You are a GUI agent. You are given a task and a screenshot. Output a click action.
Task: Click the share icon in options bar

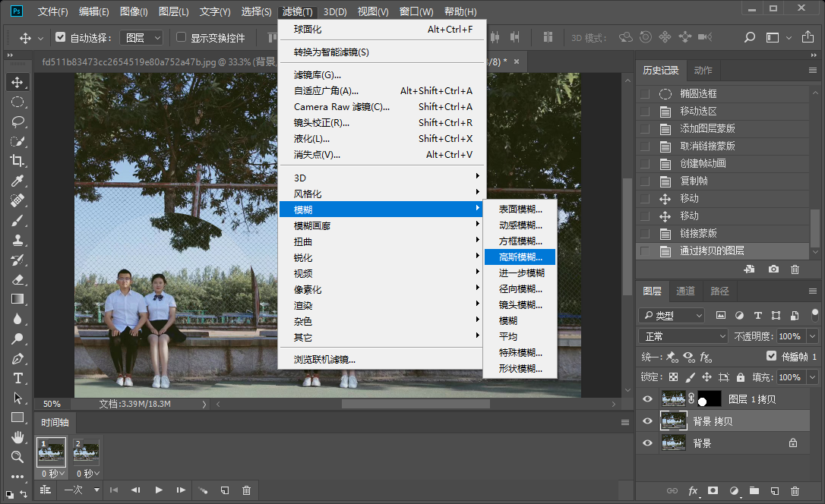(x=808, y=37)
